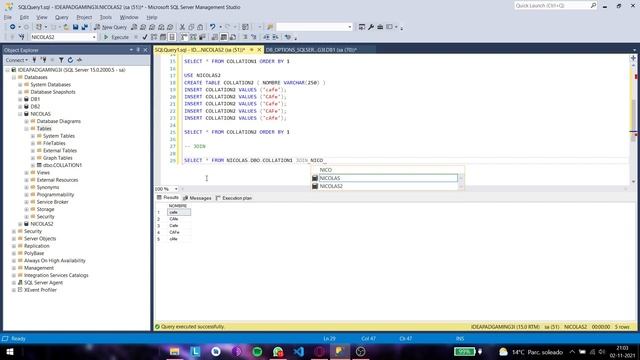Select the Programmability folder

point(55,195)
